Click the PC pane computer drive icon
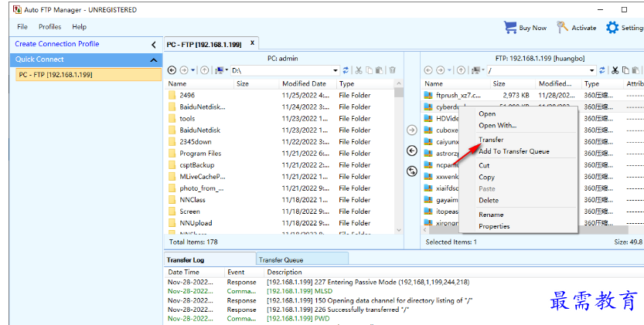644x325 pixels. coord(220,70)
